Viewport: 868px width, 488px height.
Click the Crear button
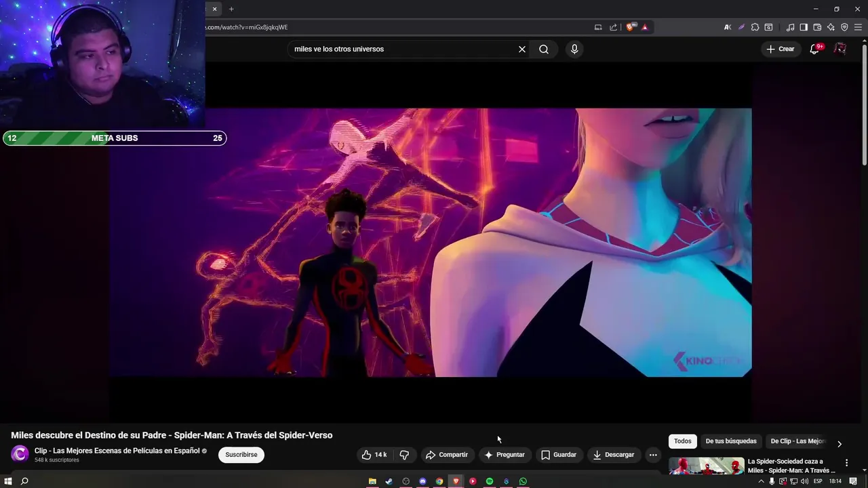(780, 49)
